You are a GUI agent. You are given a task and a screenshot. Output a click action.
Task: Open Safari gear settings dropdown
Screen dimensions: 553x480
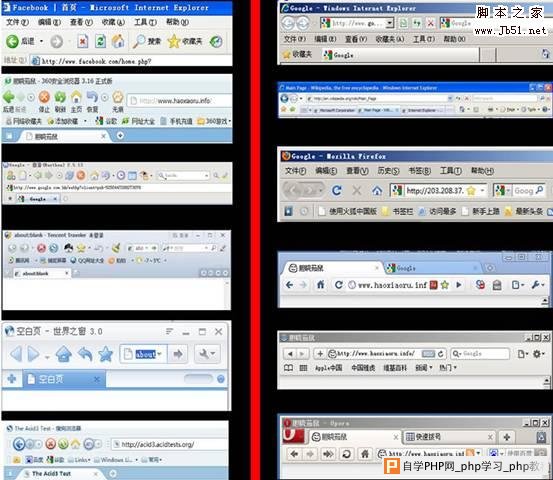click(539, 353)
